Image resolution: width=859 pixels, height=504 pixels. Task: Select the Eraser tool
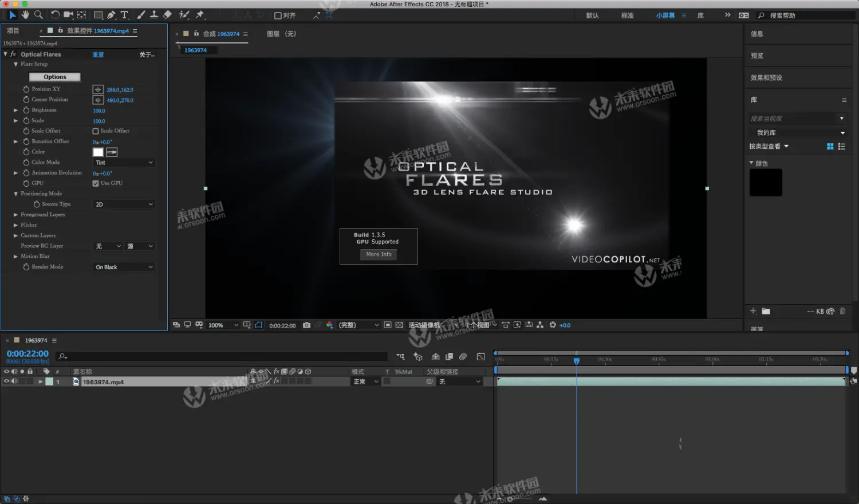point(167,15)
